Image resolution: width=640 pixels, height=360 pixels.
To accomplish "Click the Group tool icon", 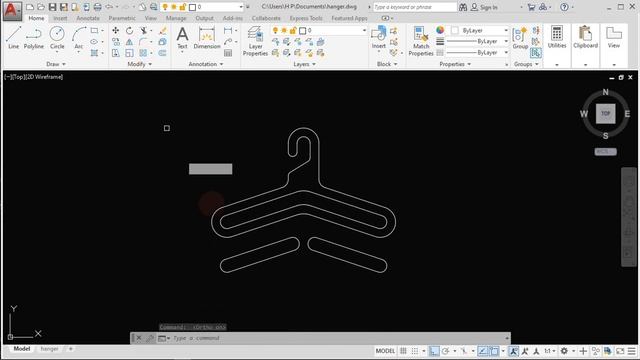I will 520,38.
